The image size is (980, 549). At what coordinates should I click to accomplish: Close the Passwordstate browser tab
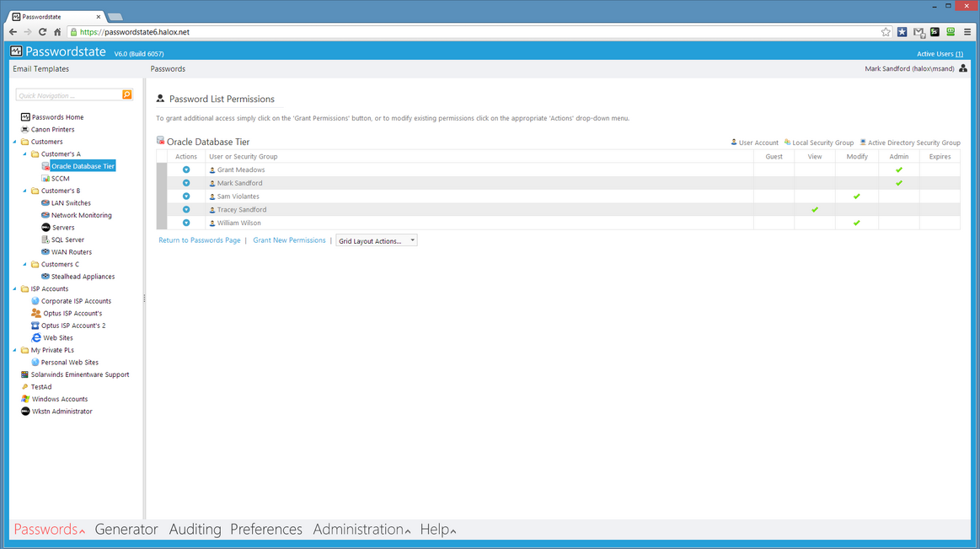[98, 17]
